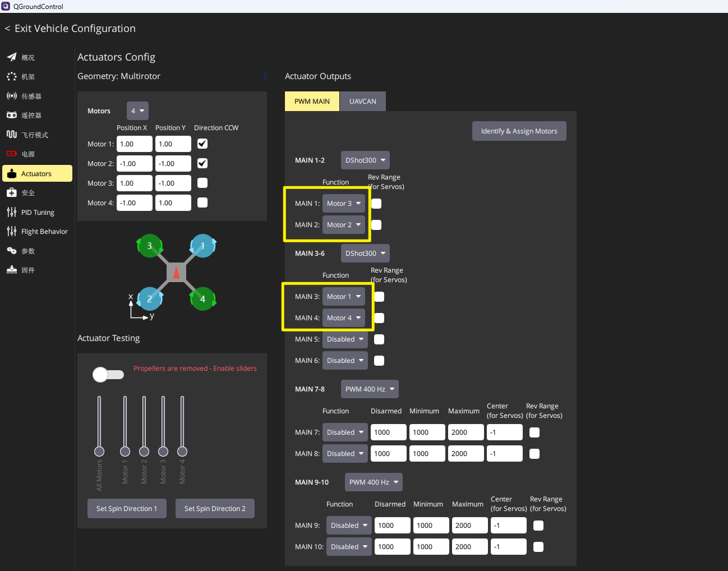Click green motor 4 in the diagram
The width and height of the screenshot is (728, 571).
203,299
